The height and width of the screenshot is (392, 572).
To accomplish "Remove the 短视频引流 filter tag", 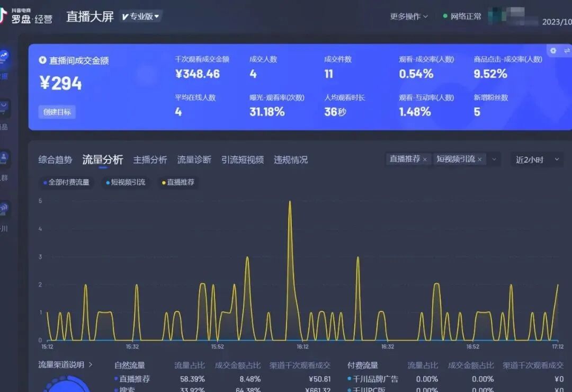I will click(480, 159).
